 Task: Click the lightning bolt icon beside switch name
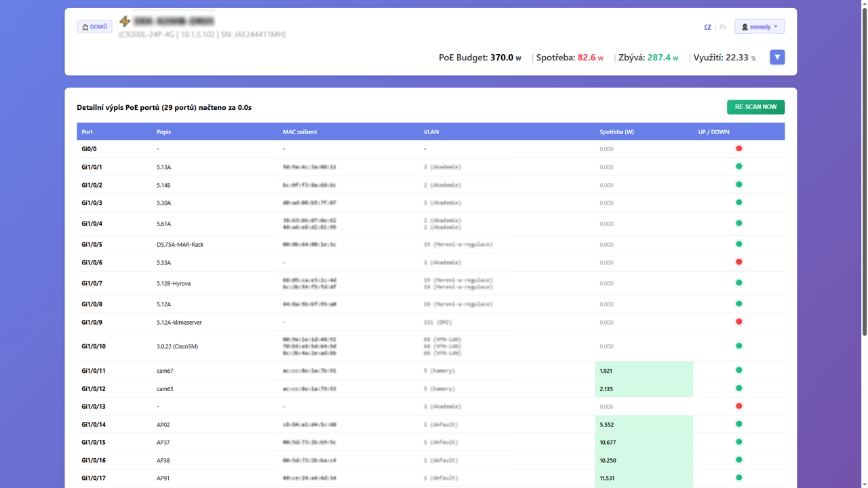click(125, 22)
